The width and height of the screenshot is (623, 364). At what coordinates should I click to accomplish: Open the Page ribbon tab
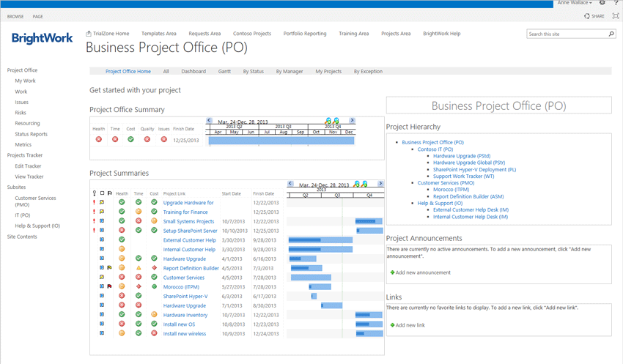[37, 16]
